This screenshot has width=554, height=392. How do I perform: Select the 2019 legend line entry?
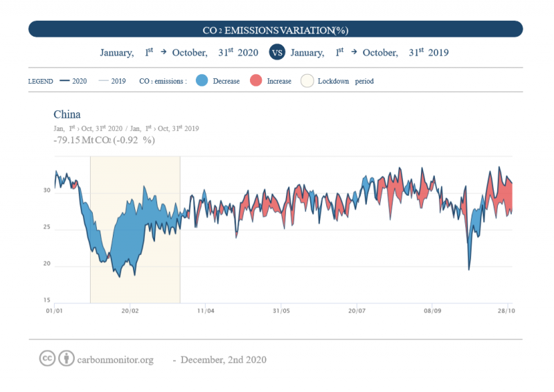(x=112, y=81)
